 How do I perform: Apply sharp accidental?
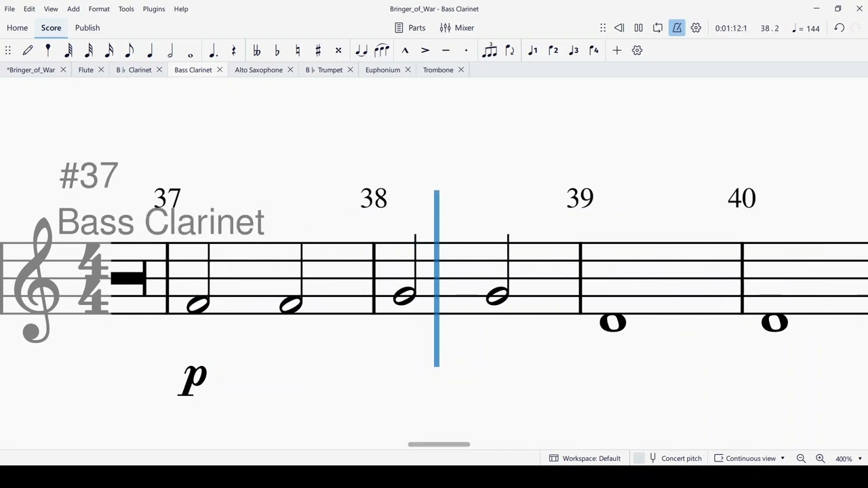tap(317, 50)
